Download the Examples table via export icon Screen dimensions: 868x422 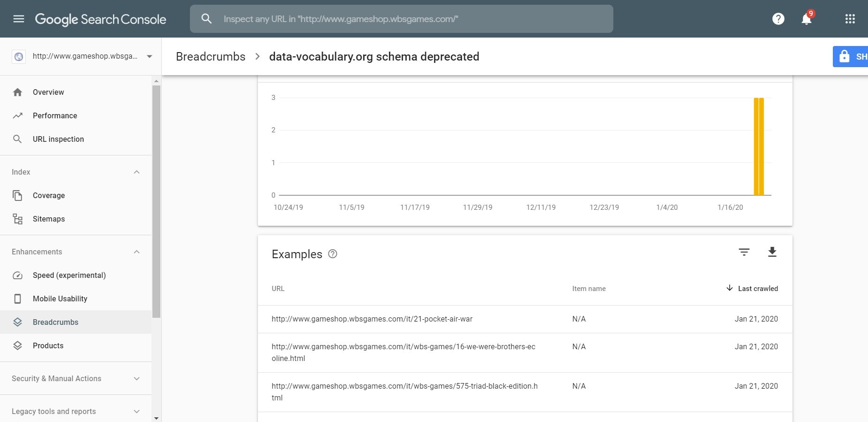click(x=772, y=252)
